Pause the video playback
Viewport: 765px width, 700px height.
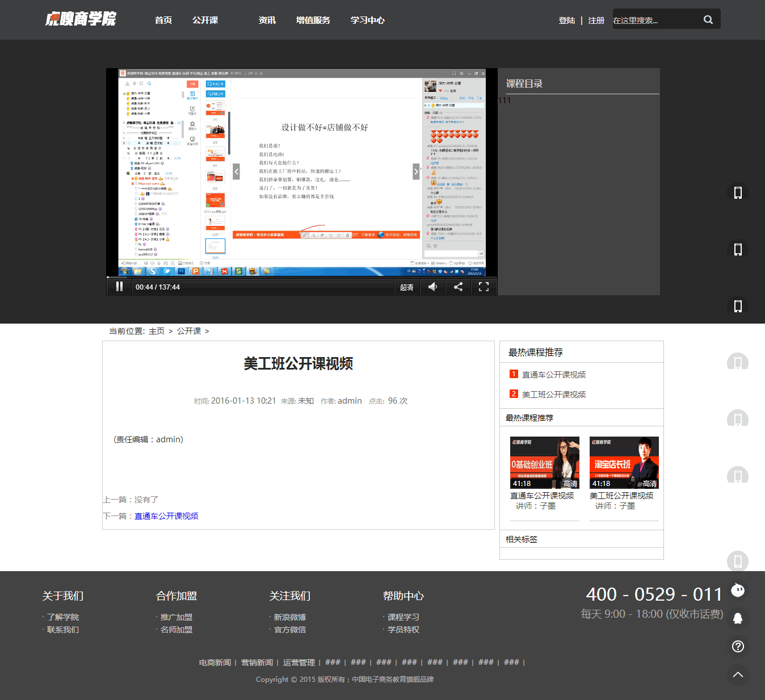119,287
